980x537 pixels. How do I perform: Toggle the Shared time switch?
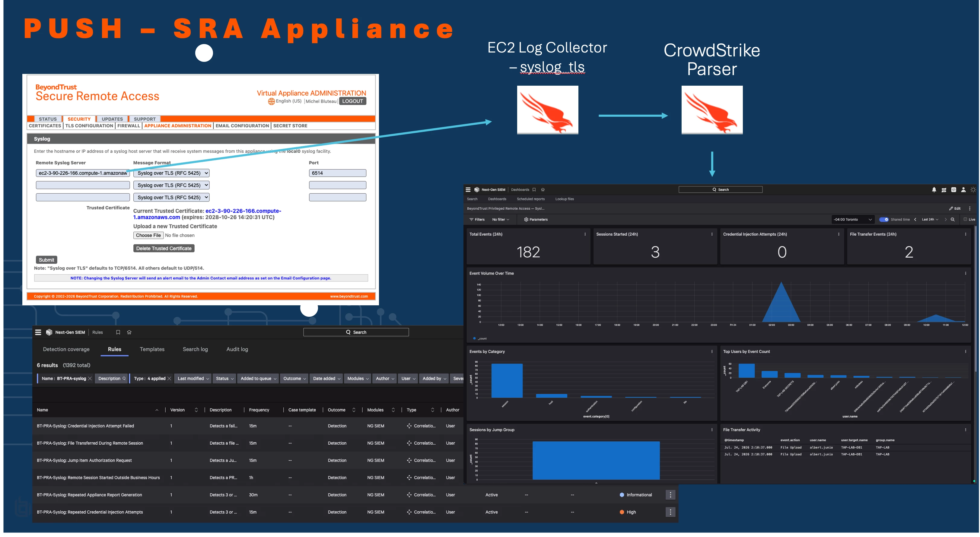[x=884, y=219]
